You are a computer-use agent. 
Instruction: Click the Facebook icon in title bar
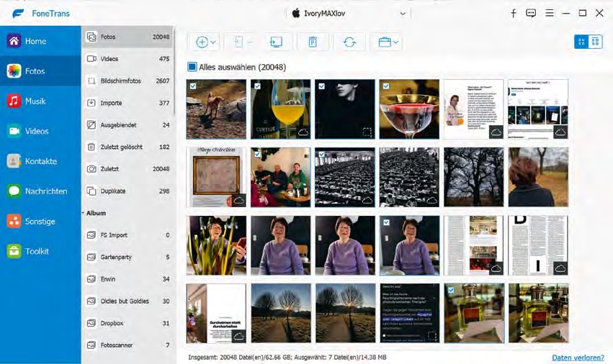514,13
